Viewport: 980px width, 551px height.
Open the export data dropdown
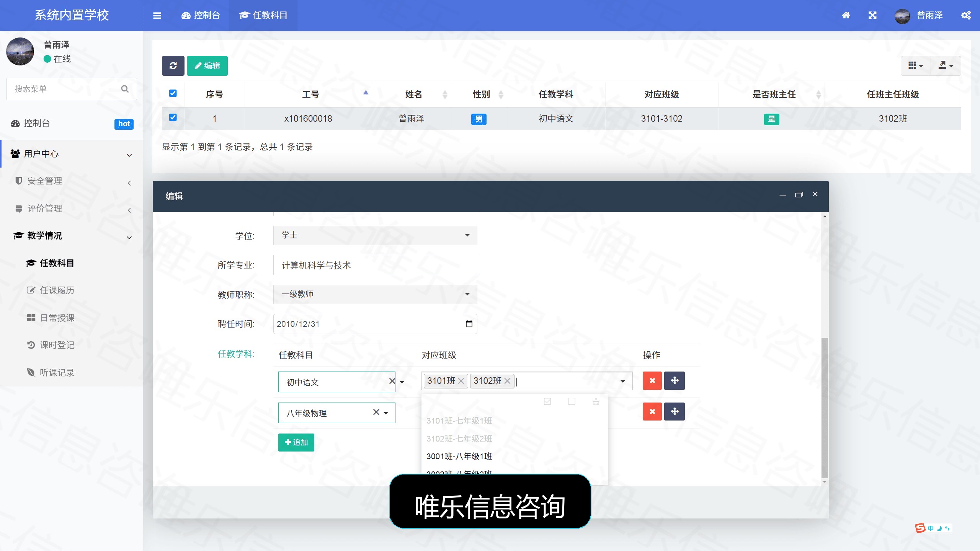946,66
